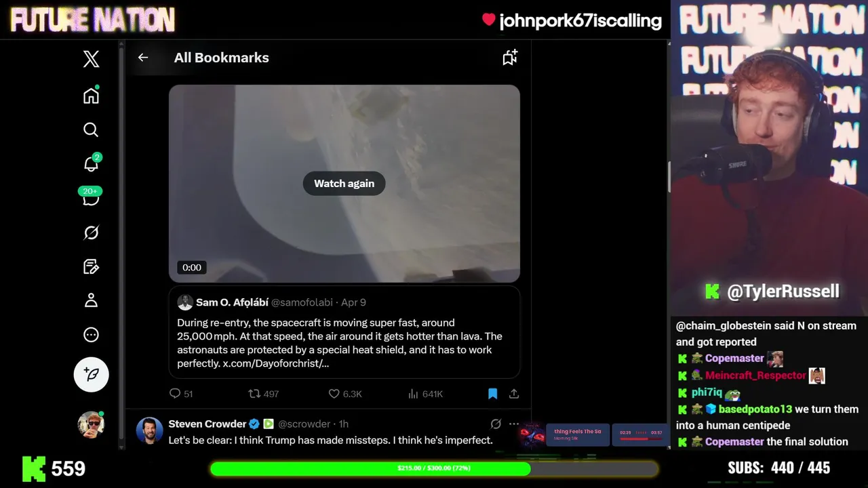Click the green affiliate badge beside Crowder
Screen dimensions: 868x488
point(268,424)
